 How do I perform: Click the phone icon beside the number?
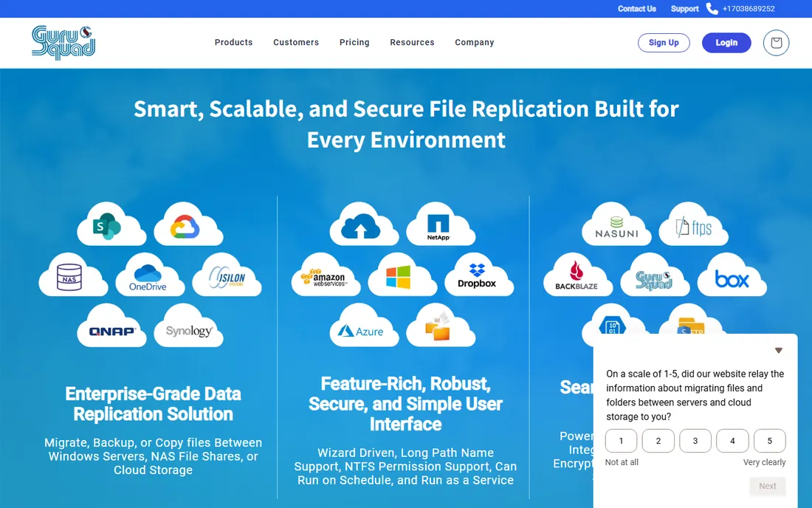click(x=712, y=9)
